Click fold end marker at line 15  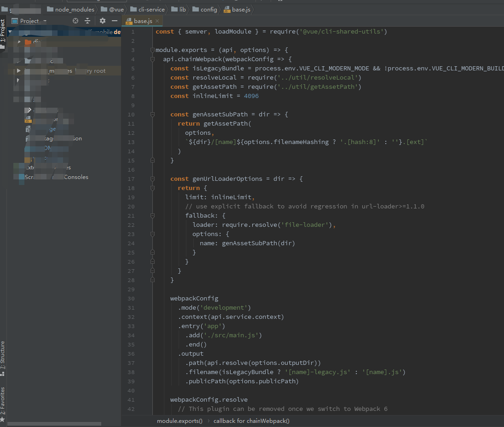(x=153, y=160)
